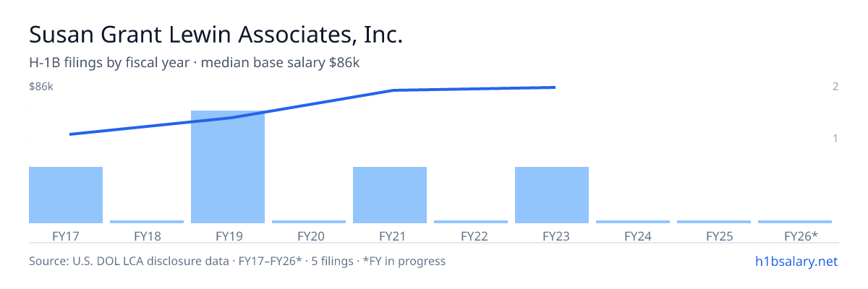The image size is (868, 289).
Task: Click the FY26* bar stub
Action: (795, 222)
